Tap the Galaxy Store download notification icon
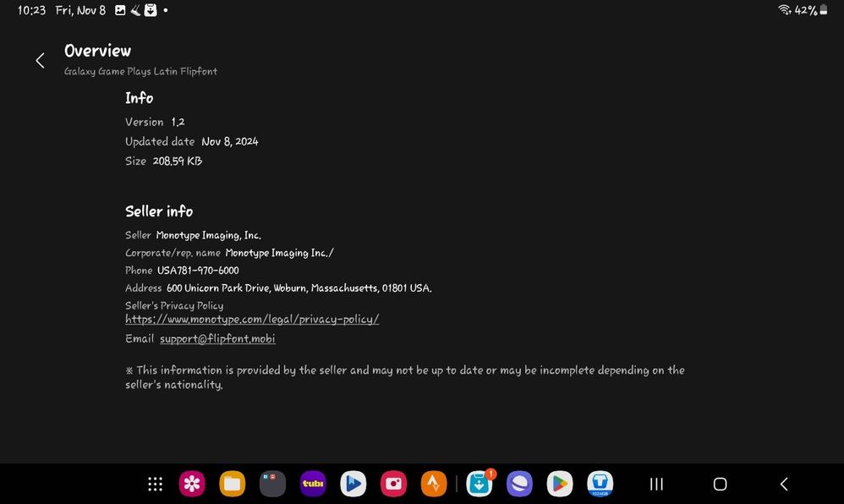 (x=151, y=10)
